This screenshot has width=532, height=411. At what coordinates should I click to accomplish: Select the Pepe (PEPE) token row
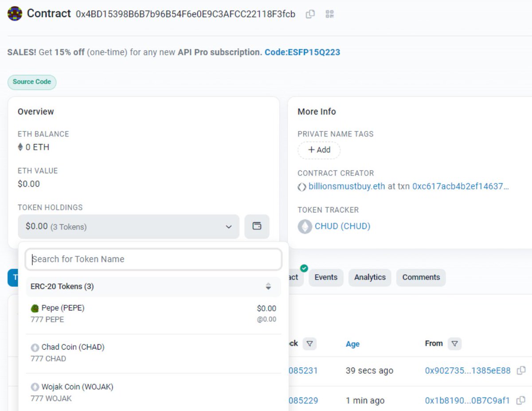(x=153, y=314)
